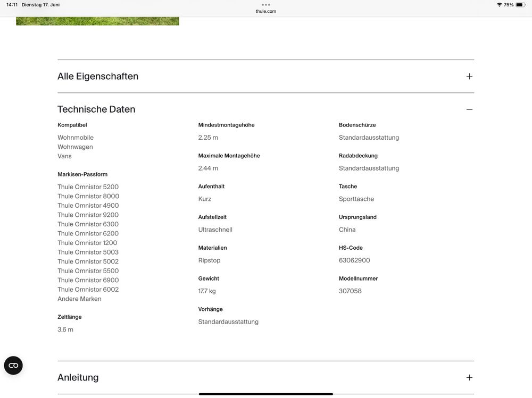Expand the Alle Eigenschaften section plus icon
The image size is (532, 398).
(x=469, y=77)
